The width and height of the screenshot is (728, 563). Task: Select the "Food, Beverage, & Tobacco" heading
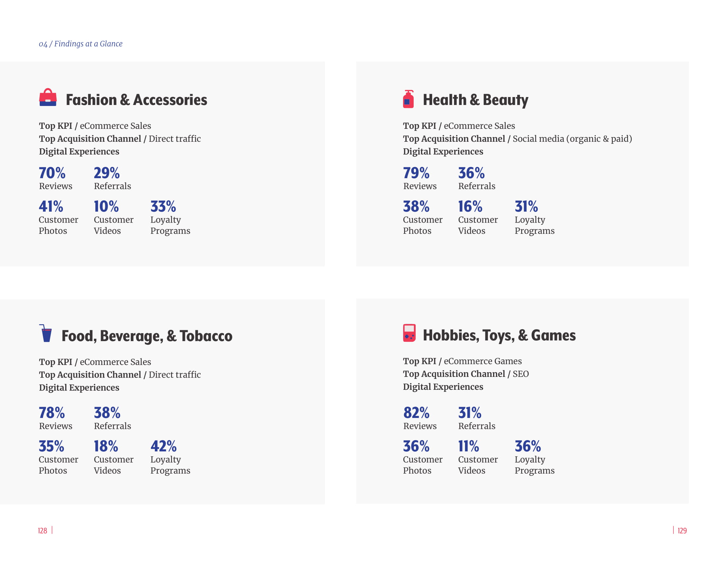[147, 335]
